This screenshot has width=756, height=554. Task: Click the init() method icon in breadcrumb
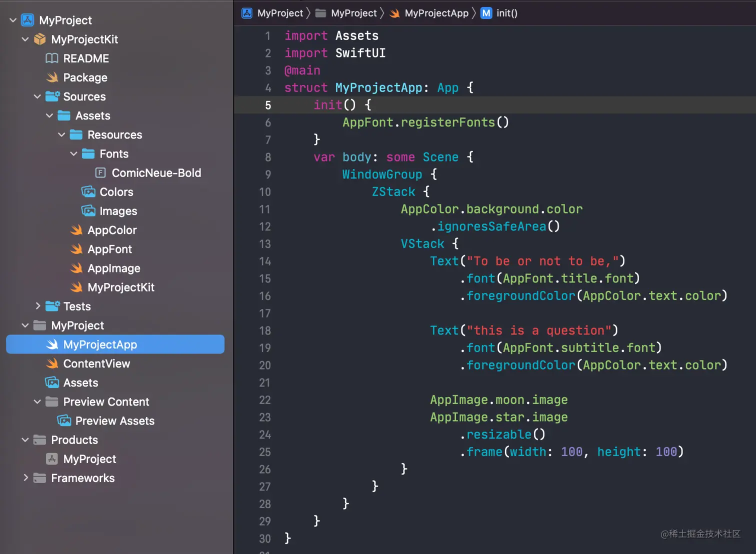486,13
